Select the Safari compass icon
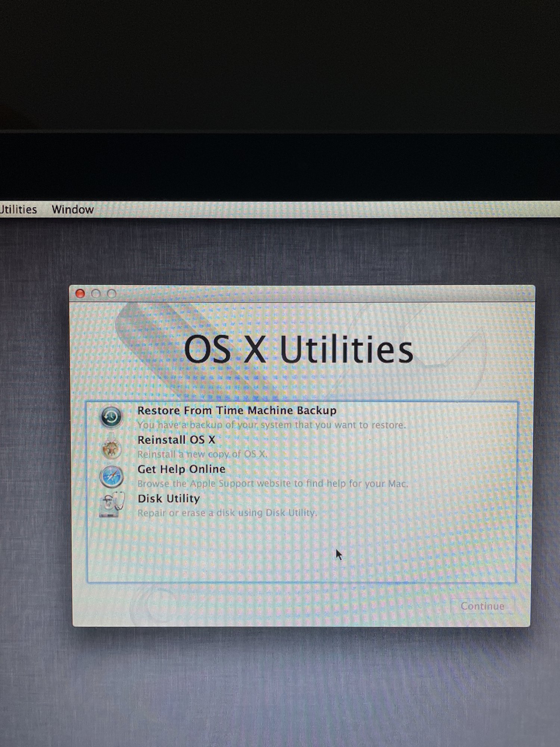This screenshot has width=560, height=747. (x=111, y=477)
